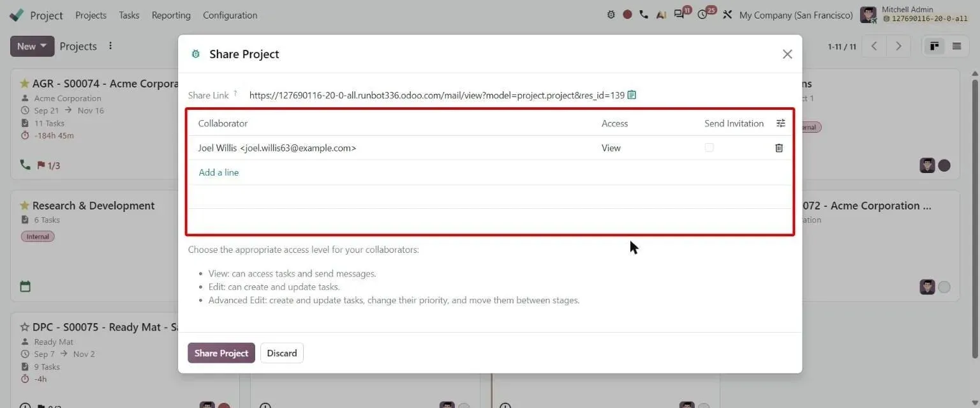Click the Share Project button
Image resolution: width=980 pixels, height=408 pixels.
click(x=221, y=353)
